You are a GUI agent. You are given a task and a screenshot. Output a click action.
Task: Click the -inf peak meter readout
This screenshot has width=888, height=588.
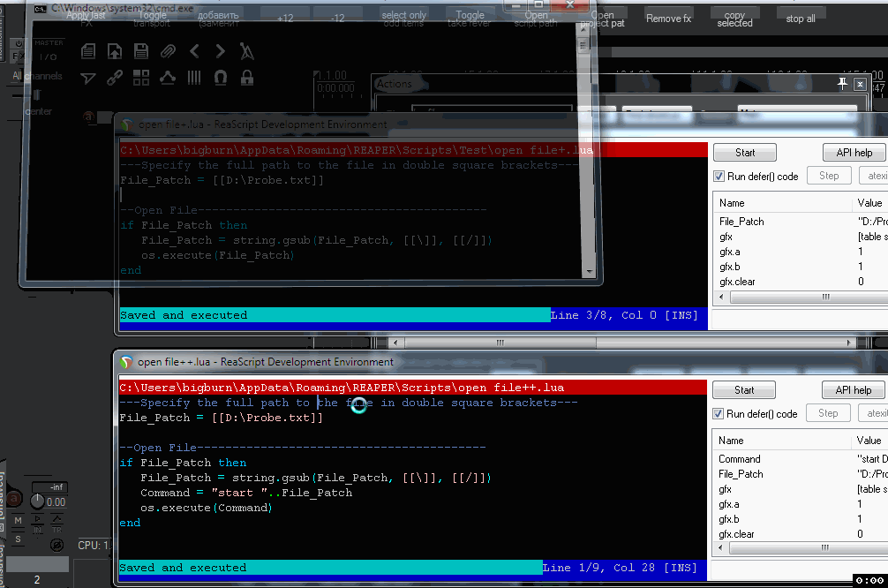50,487
